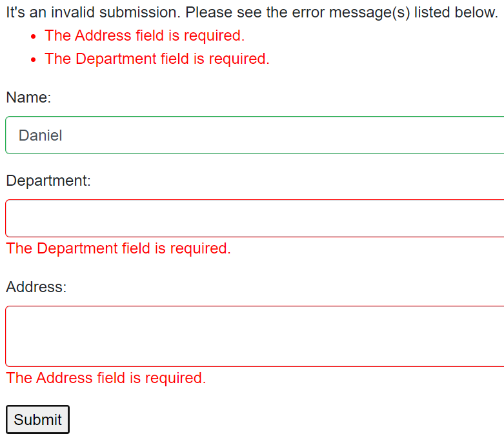Click the bullet dot before the Address error
The width and height of the screenshot is (504, 445).
point(33,37)
